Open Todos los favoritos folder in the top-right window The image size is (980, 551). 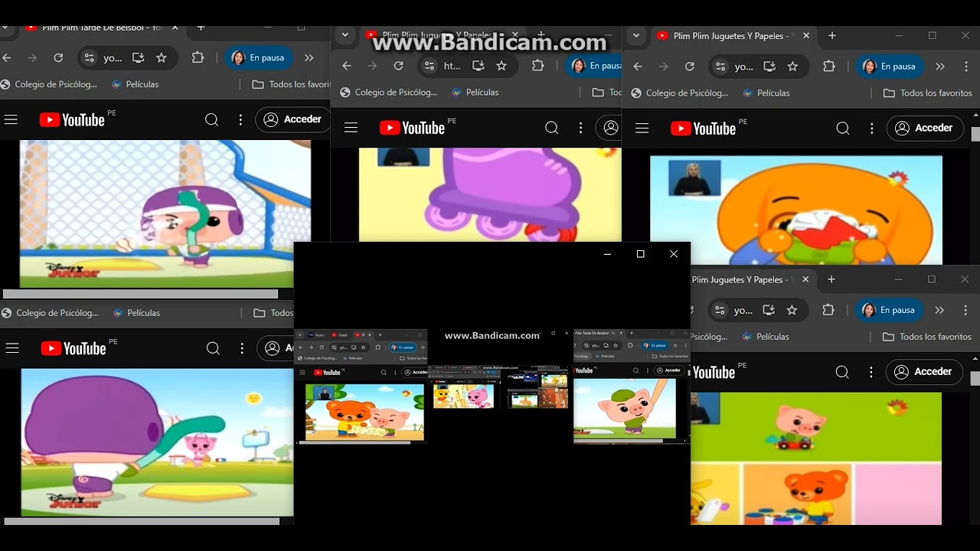(927, 93)
